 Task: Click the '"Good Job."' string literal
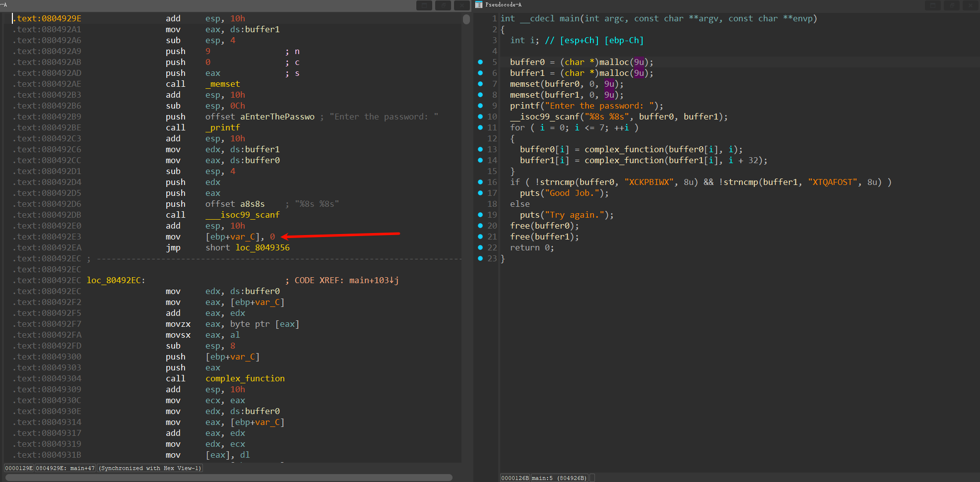tap(572, 193)
